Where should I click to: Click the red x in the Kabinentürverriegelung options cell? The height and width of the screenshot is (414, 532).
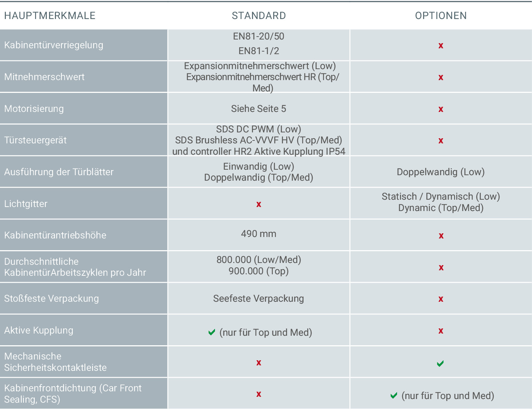coord(441,46)
